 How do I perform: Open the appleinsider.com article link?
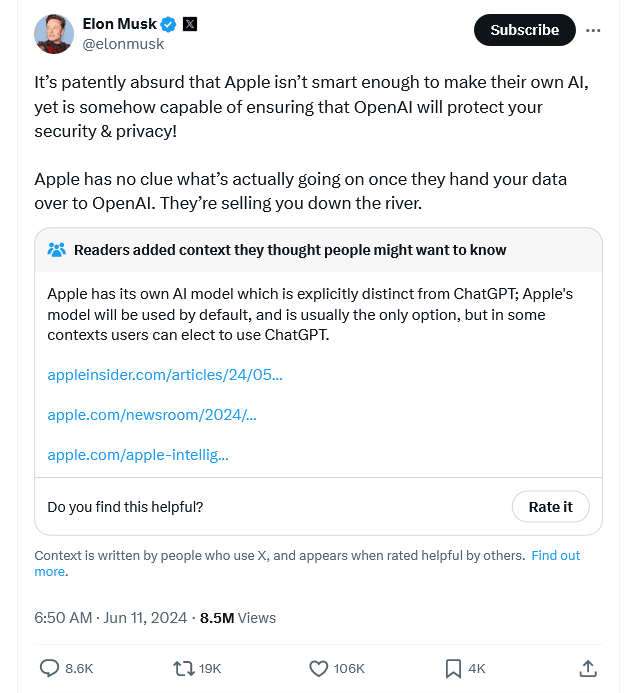point(165,375)
